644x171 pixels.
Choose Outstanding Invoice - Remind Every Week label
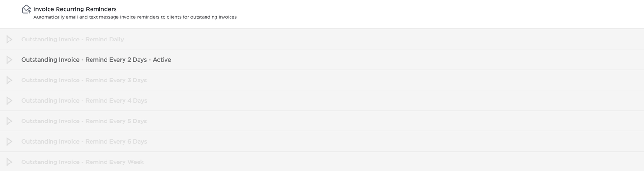pos(83,162)
